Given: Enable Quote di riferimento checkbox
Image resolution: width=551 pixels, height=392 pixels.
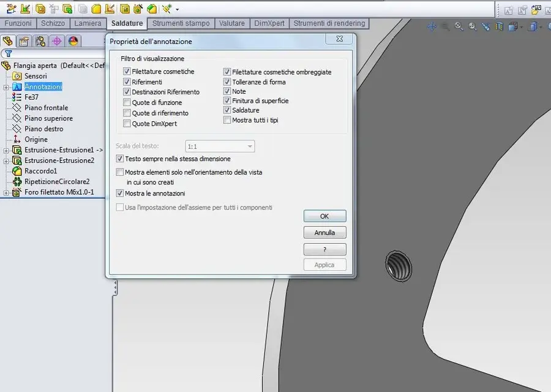Looking at the screenshot, I should click(127, 113).
